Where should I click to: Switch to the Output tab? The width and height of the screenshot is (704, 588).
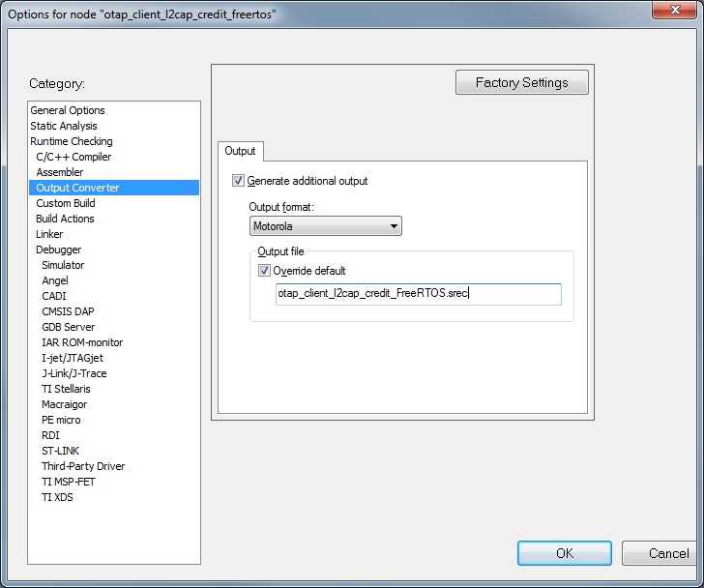(x=240, y=151)
